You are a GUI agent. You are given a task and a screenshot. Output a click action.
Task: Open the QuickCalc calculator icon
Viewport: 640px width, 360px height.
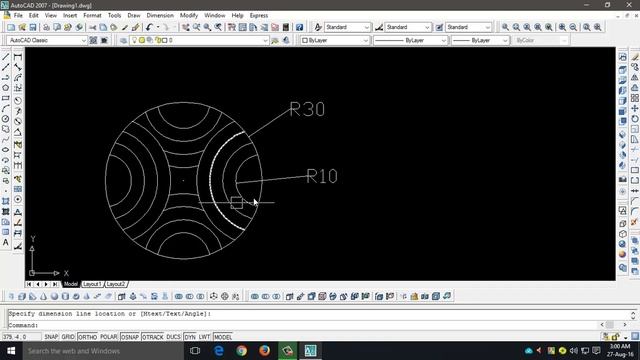click(x=286, y=27)
